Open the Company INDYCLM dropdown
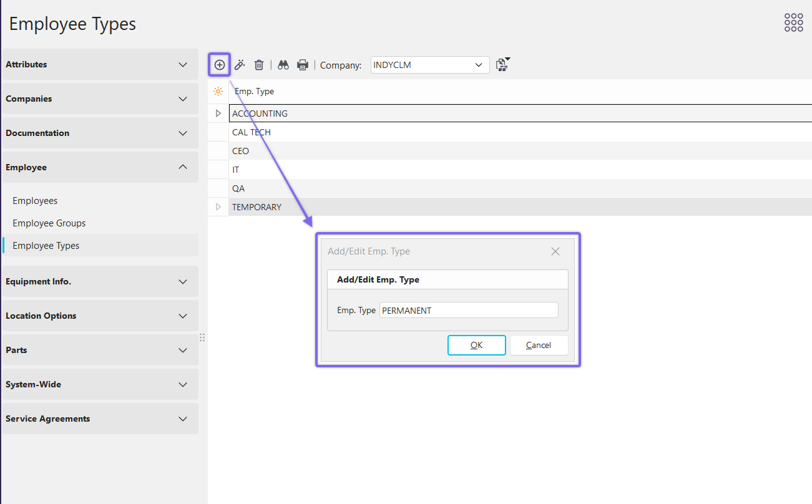 point(430,65)
